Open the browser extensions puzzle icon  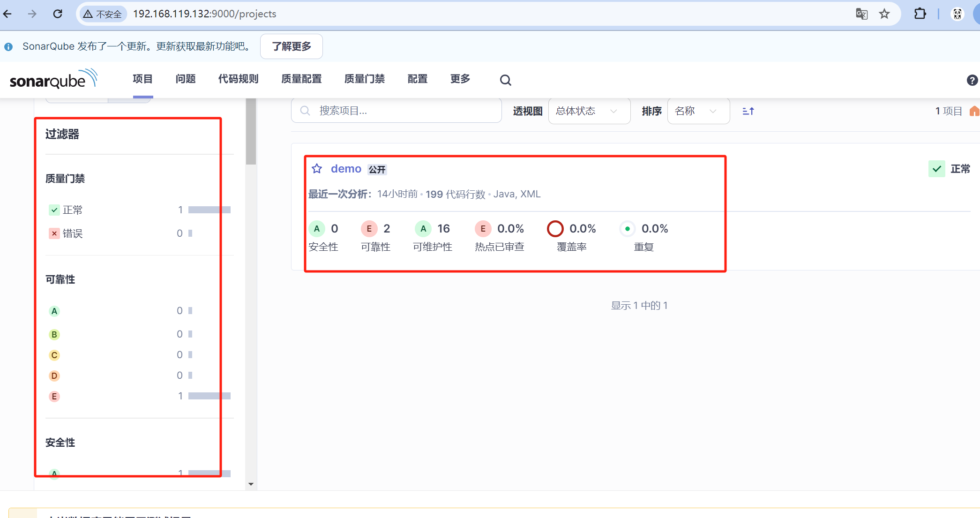click(x=920, y=14)
